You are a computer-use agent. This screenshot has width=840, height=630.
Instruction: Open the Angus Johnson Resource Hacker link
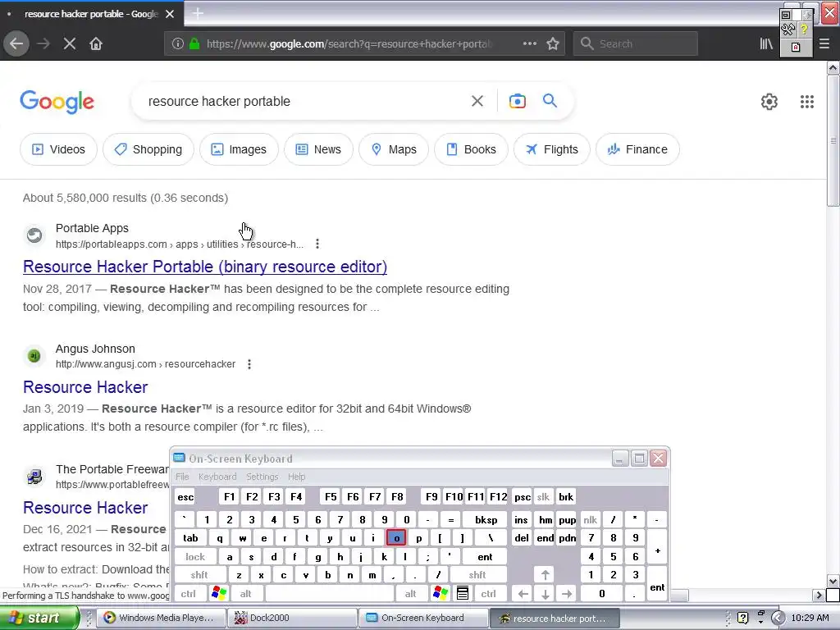(x=85, y=387)
